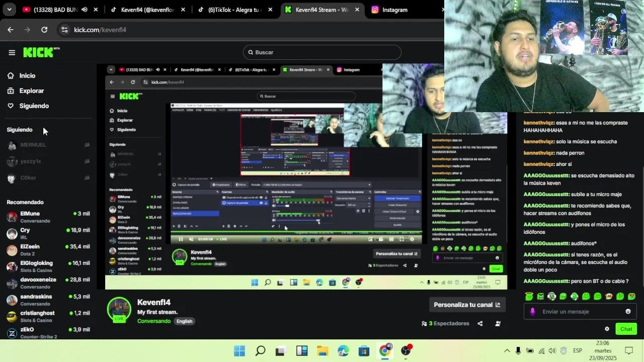Image resolution: width=644 pixels, height=362 pixels.
Task: Select followed channel C0ker
Action: click(x=48, y=178)
